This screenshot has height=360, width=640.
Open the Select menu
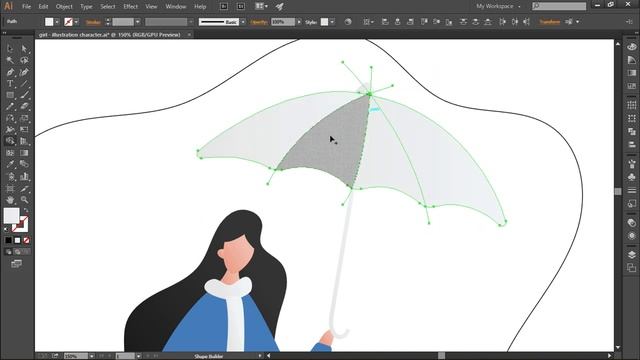(x=108, y=7)
